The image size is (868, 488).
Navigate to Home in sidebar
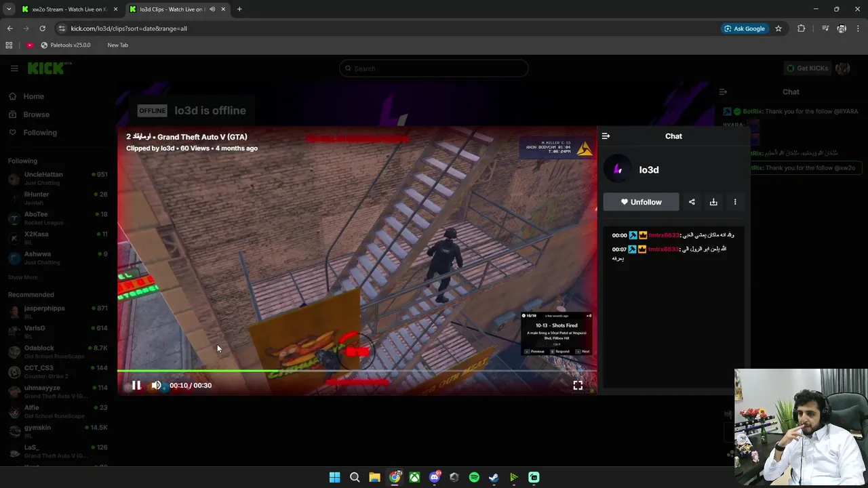click(x=33, y=96)
